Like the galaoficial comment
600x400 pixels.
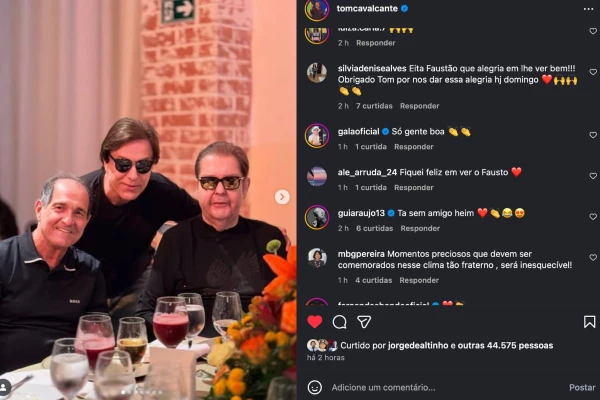[x=593, y=131]
